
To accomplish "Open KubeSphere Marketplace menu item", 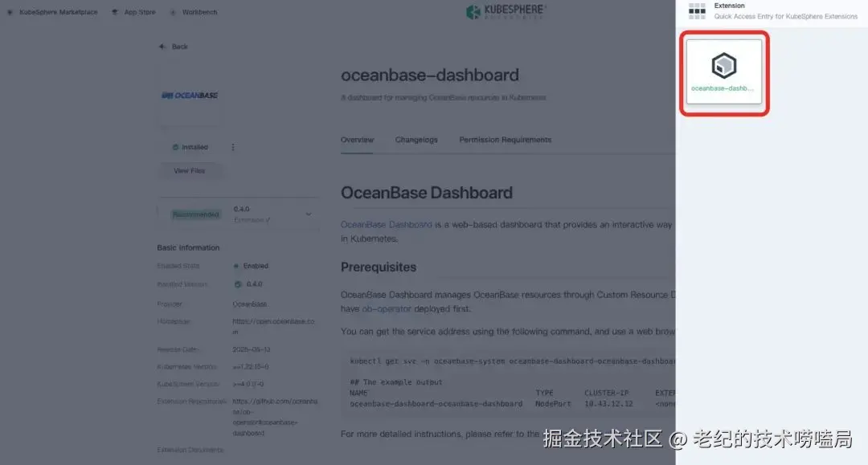I will click(x=52, y=12).
